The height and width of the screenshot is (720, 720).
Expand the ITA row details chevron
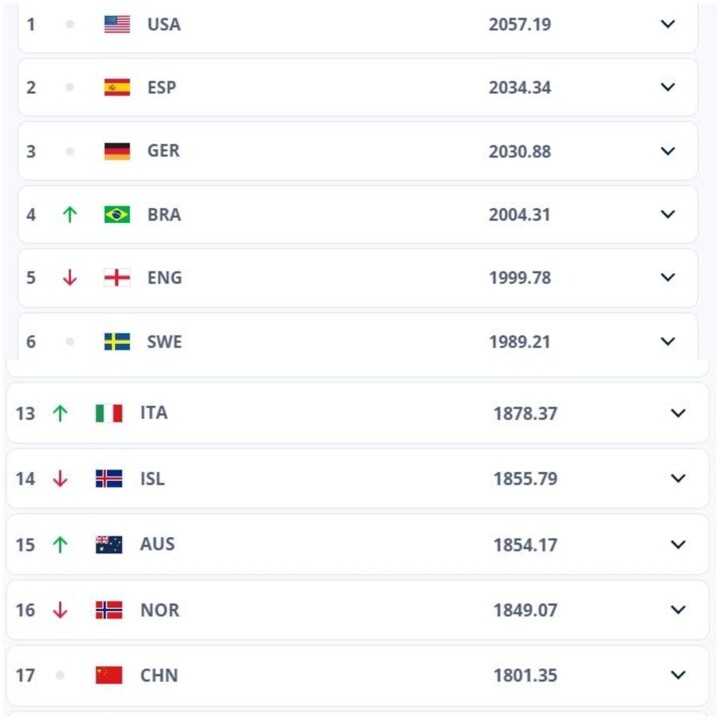point(678,413)
